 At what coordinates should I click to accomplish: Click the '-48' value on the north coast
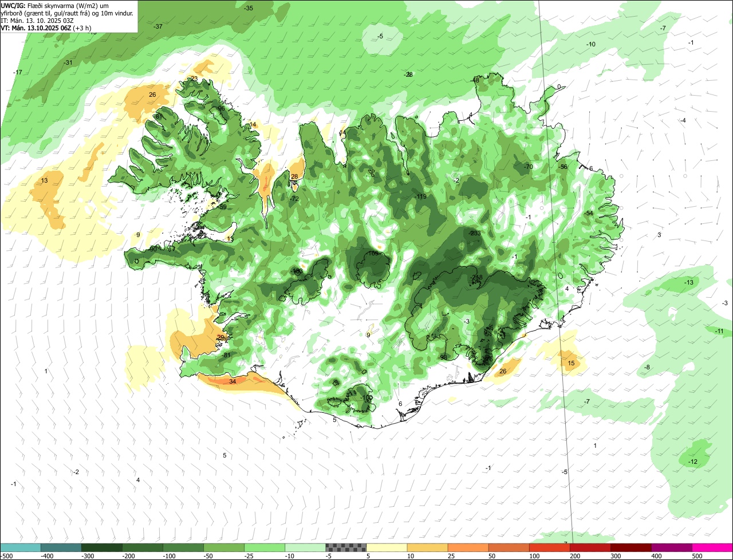pyautogui.click(x=475, y=81)
